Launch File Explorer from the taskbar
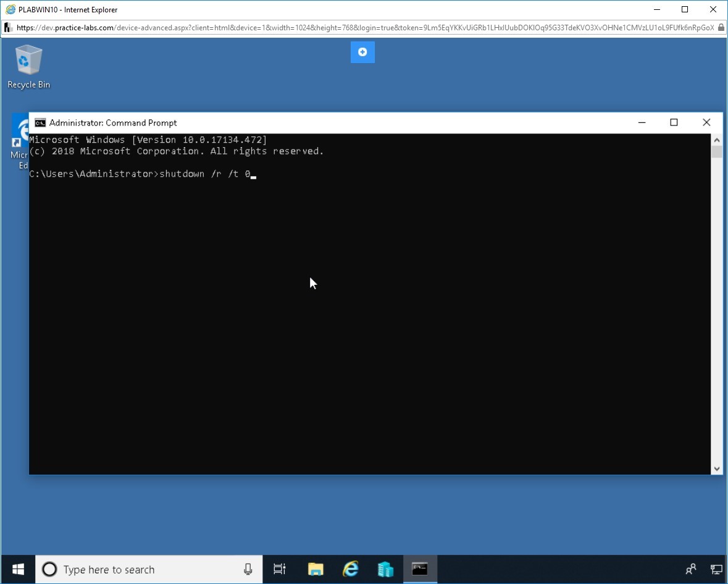Image resolution: width=728 pixels, height=584 pixels. [x=316, y=569]
